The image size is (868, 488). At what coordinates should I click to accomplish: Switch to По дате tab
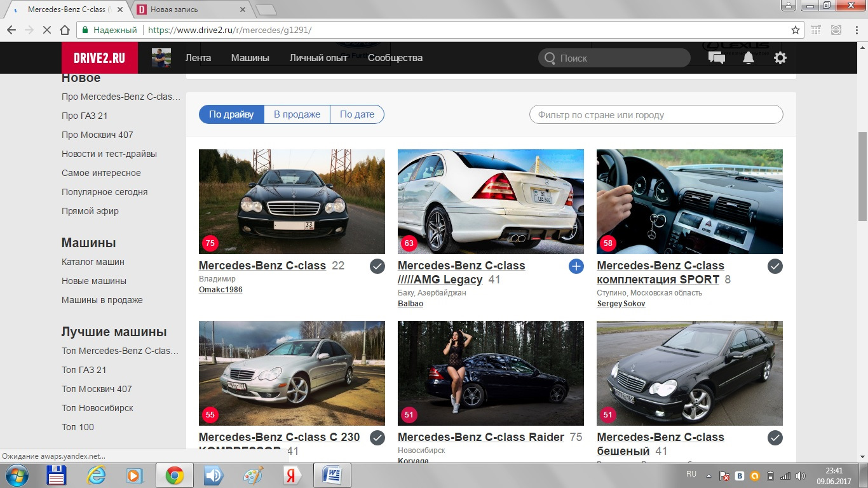(357, 114)
